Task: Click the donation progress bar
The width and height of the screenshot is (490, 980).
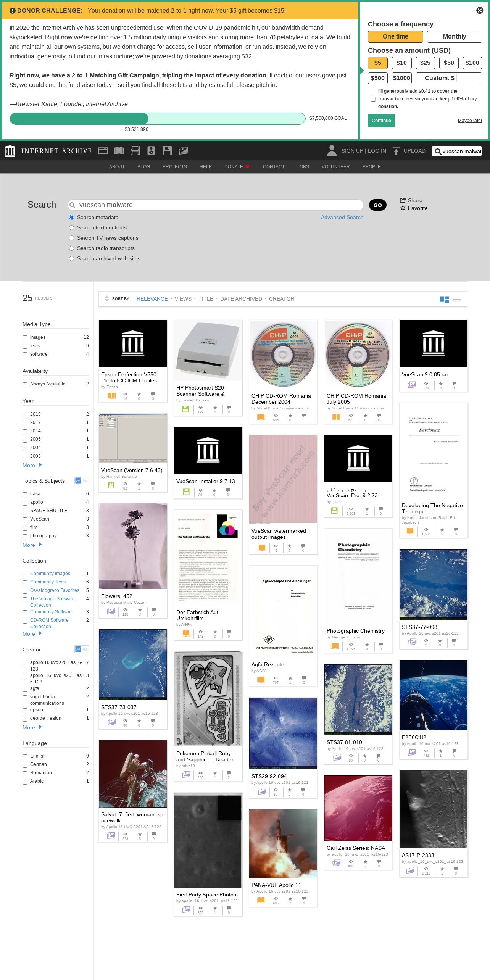Action: click(157, 119)
